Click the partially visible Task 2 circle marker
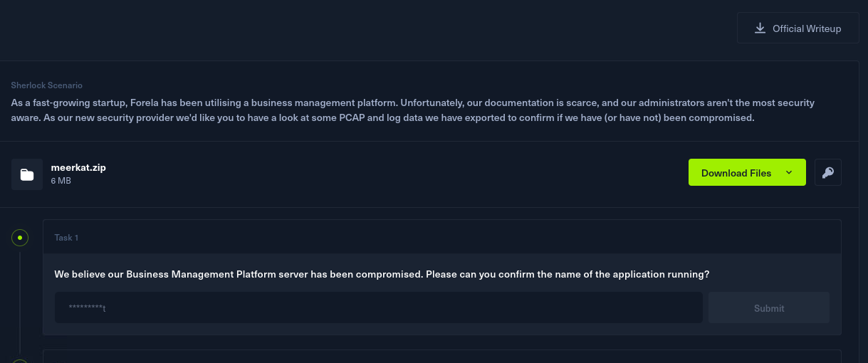This screenshot has height=363, width=868. pyautogui.click(x=20, y=360)
